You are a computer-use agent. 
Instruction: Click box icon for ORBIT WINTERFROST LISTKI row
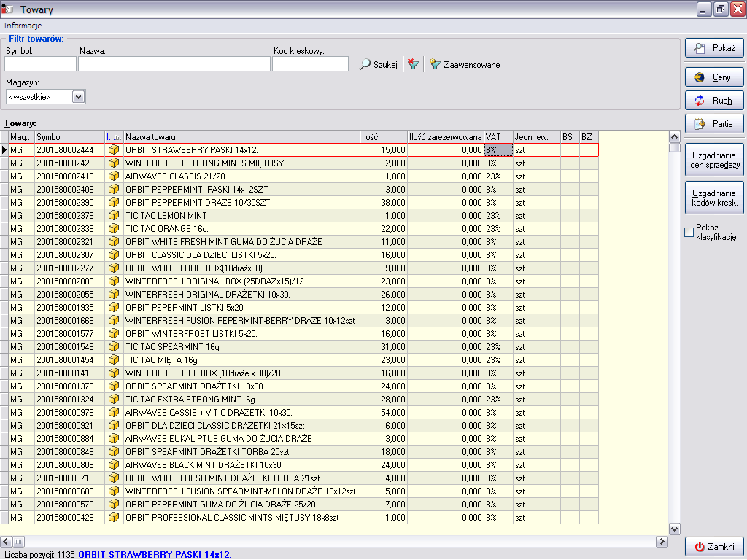[114, 334]
